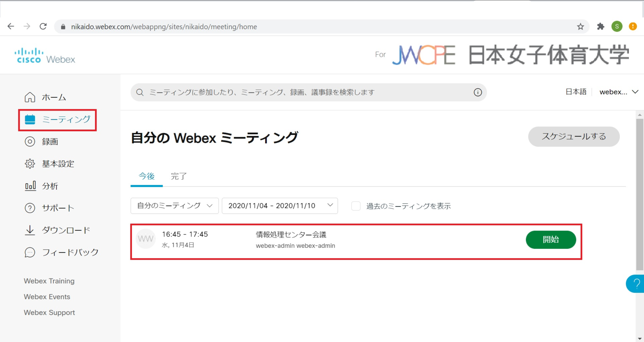Enable 過去のミーティングを表示 checkbox
The width and height of the screenshot is (644, 342).
(x=356, y=206)
